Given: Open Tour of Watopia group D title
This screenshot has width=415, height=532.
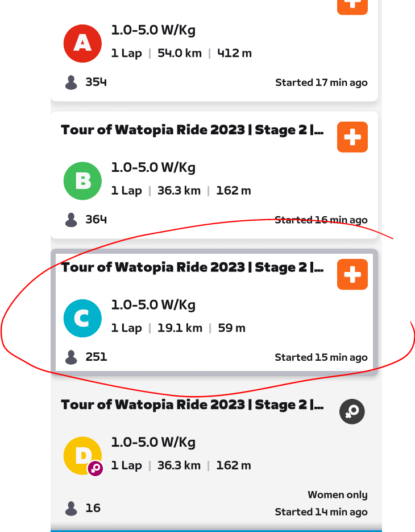Looking at the screenshot, I should (x=192, y=405).
